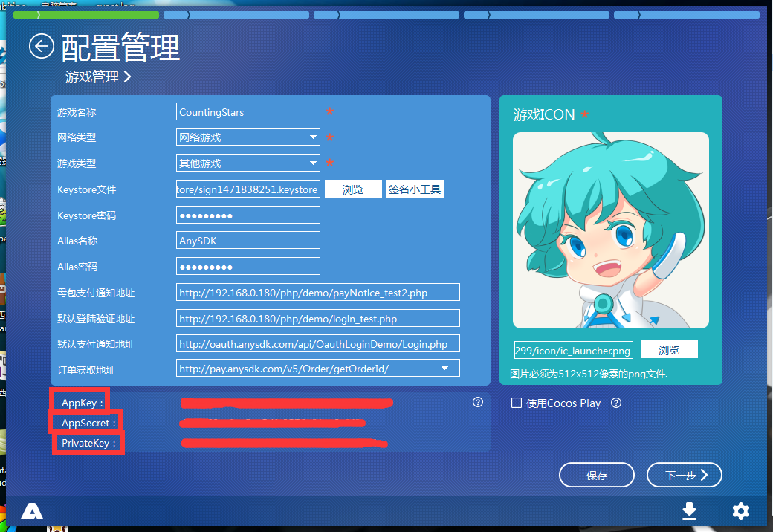Click the back arrow next to 配置管理
Viewport: 773px width, 532px height.
pyautogui.click(x=42, y=46)
